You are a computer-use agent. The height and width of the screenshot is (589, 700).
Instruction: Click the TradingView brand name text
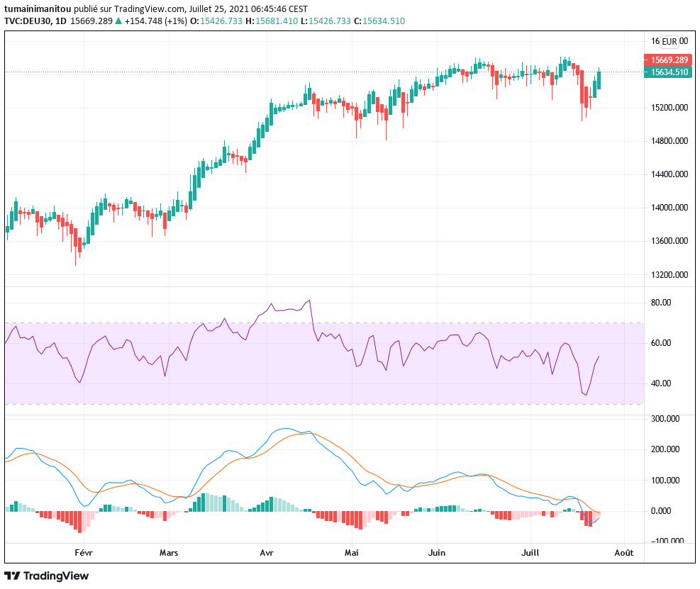point(56,576)
